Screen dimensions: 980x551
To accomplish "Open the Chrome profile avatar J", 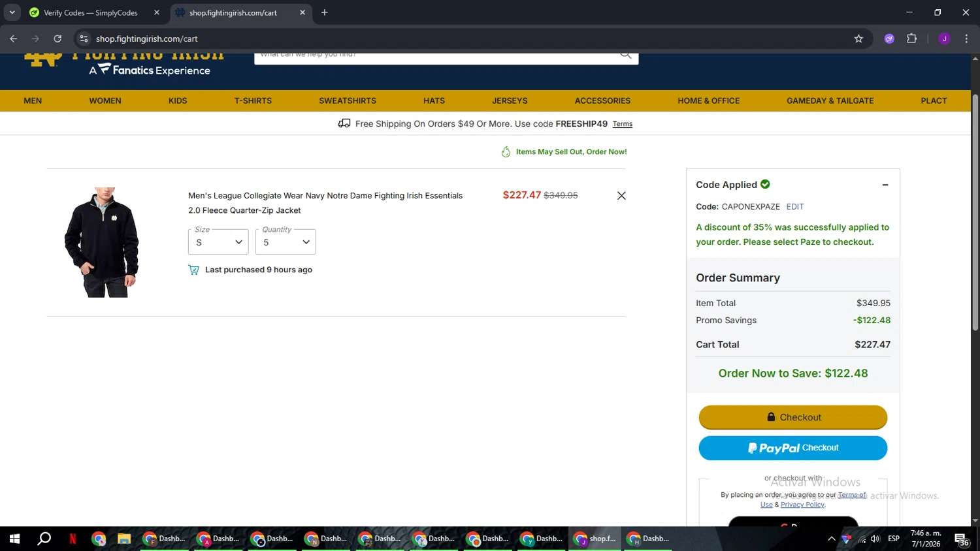I will pyautogui.click(x=944, y=39).
